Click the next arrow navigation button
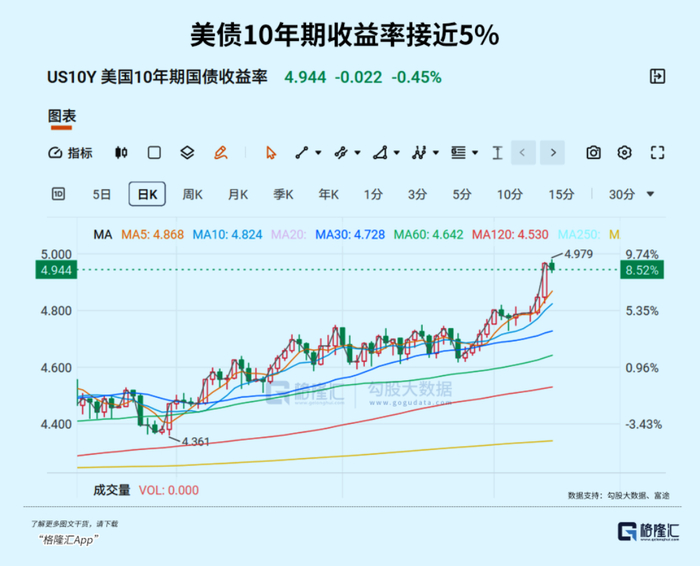This screenshot has height=566, width=700. (x=553, y=153)
